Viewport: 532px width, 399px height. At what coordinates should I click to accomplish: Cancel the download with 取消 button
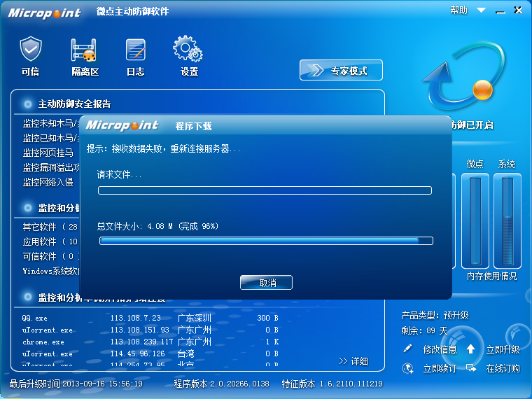coord(266,283)
